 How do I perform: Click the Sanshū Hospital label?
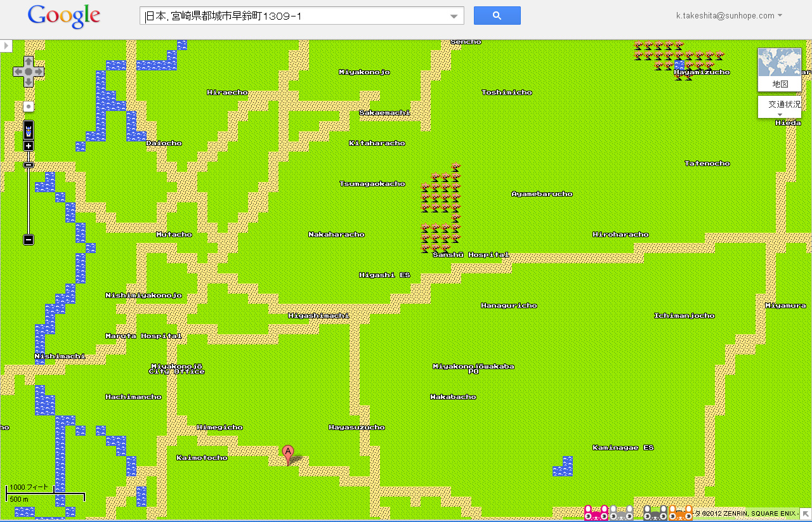point(471,255)
